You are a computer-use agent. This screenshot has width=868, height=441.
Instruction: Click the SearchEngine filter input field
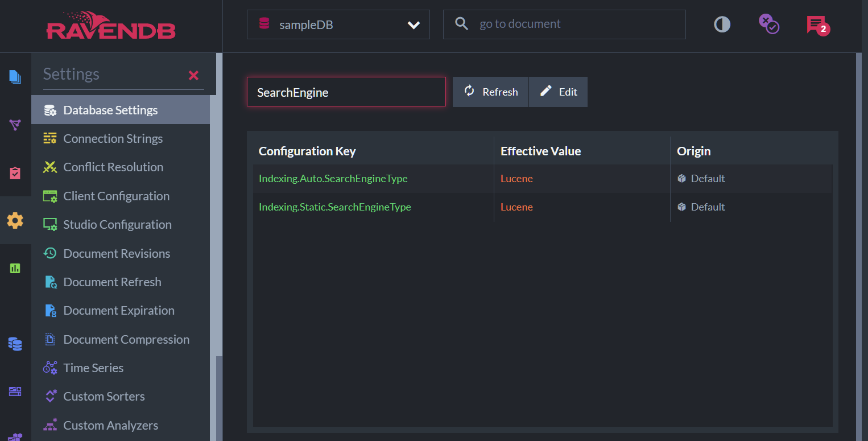coord(346,92)
